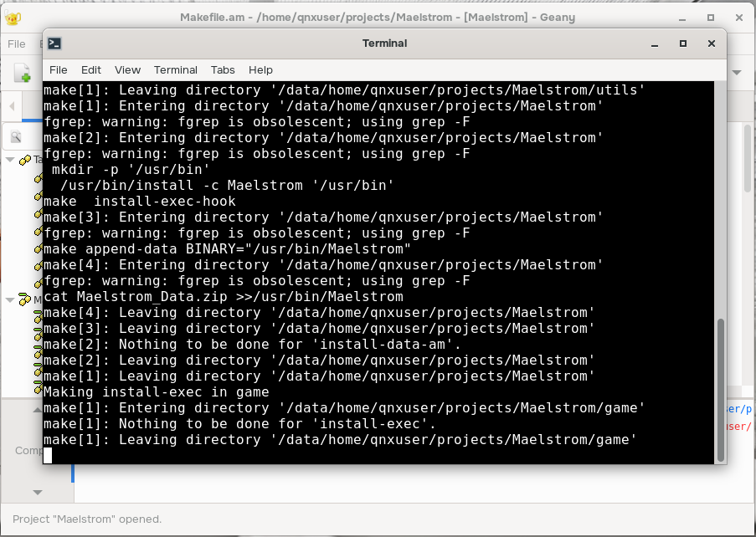
Task: Click the Terminal vertical scrollbar thumb
Action: pos(721,388)
